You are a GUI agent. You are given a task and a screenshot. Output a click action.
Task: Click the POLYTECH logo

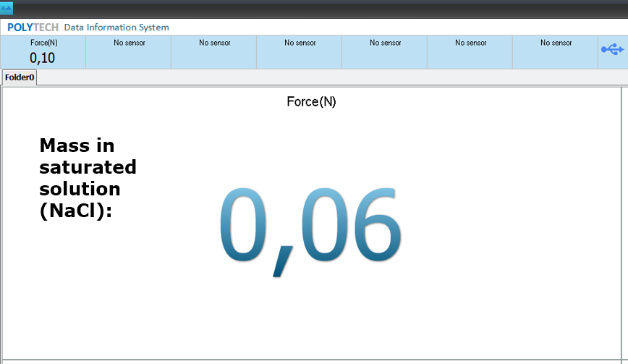click(33, 27)
